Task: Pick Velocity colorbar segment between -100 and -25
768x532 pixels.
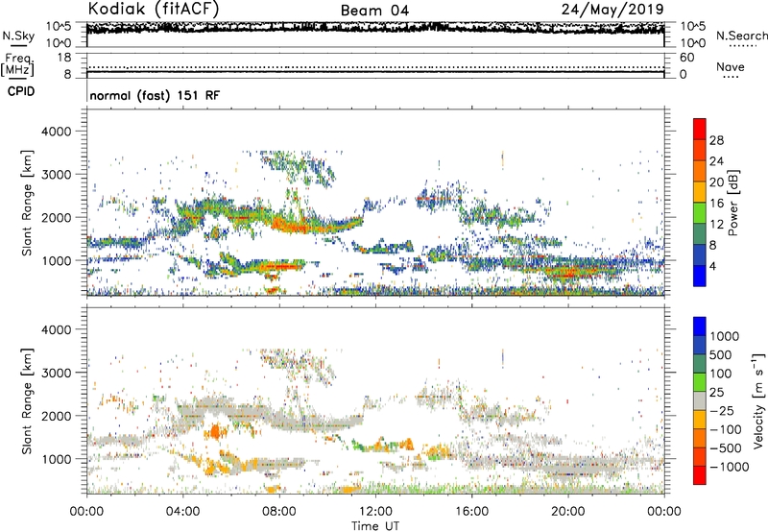Action: click(x=700, y=420)
